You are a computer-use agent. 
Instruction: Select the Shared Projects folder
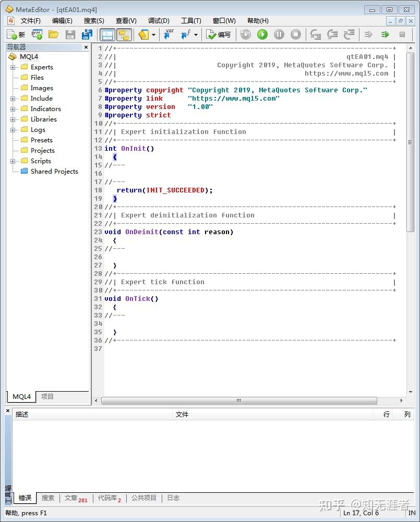pyautogui.click(x=54, y=171)
